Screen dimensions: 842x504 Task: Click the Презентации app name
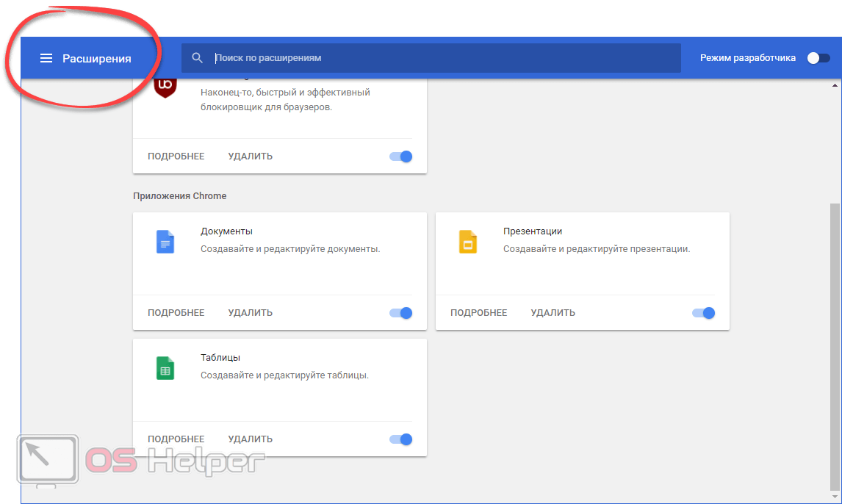pos(533,231)
